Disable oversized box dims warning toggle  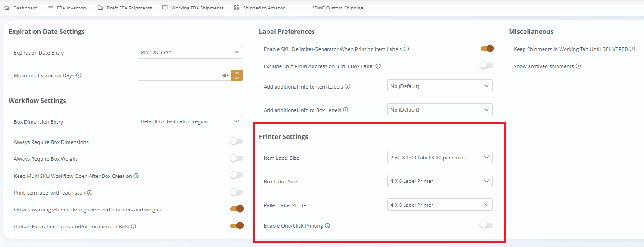237,209
